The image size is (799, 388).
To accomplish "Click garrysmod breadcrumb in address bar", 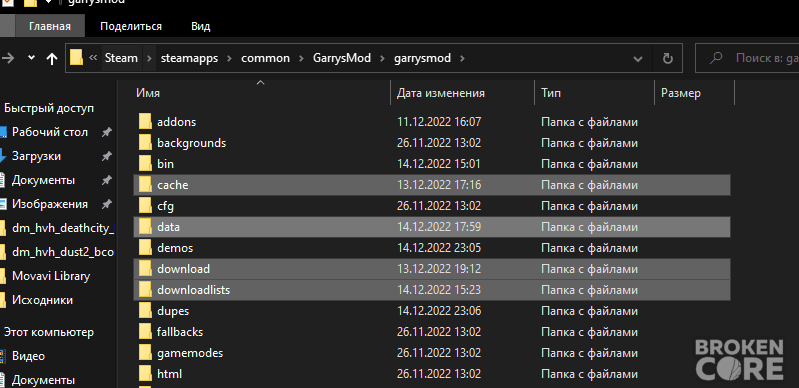I will [422, 58].
